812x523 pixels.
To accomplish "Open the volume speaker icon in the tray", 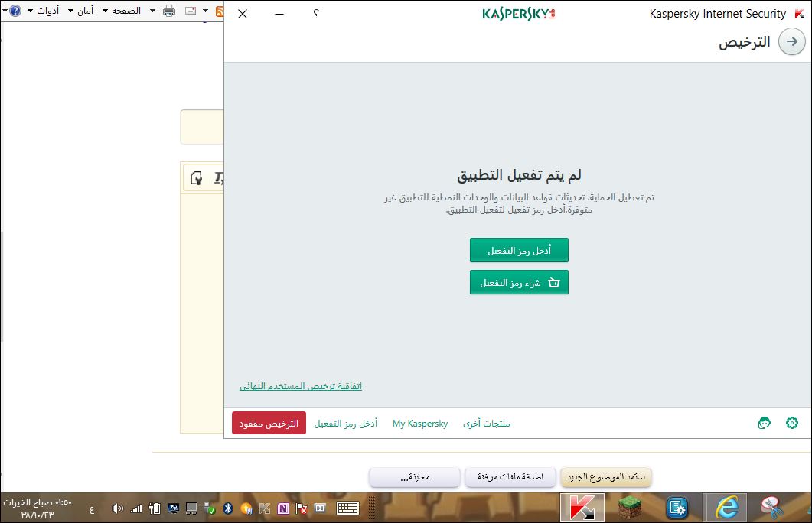I will click(x=118, y=508).
